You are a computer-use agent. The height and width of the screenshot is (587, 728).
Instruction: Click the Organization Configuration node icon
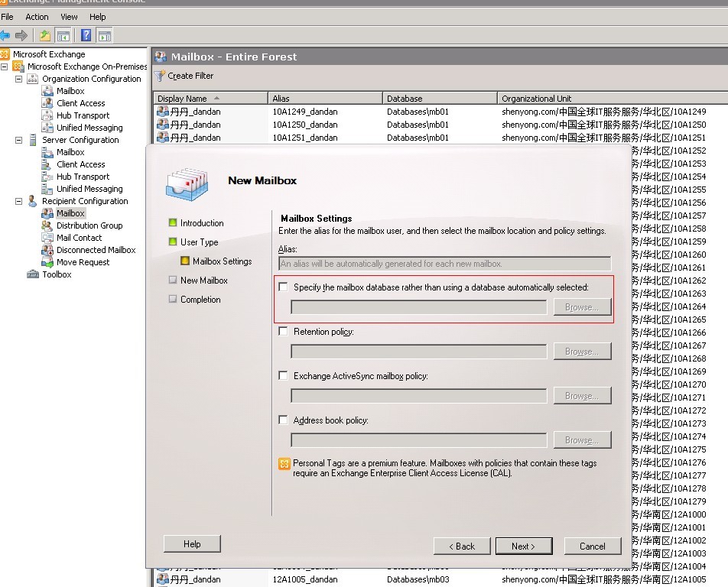point(32,79)
